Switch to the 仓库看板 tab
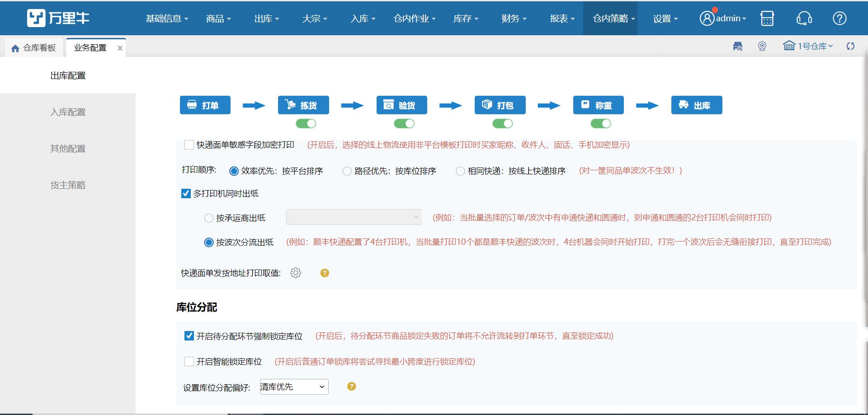This screenshot has width=868, height=415. [x=34, y=47]
